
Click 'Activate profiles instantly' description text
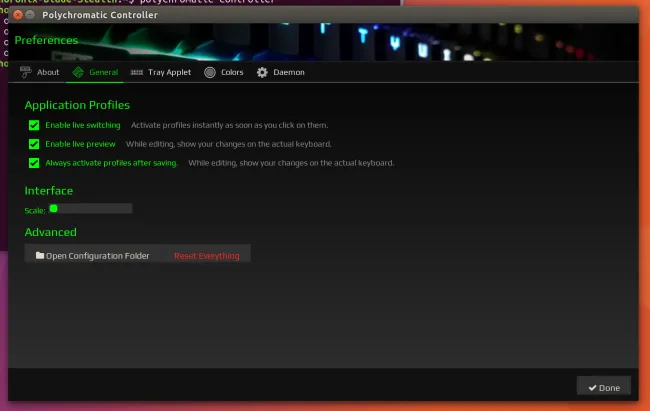pyautogui.click(x=230, y=125)
